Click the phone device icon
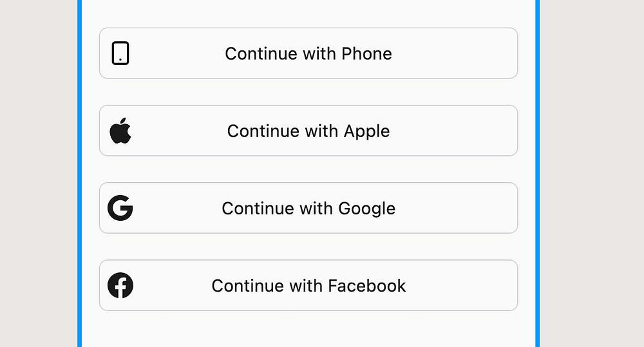The width and height of the screenshot is (644, 347). pyautogui.click(x=120, y=53)
